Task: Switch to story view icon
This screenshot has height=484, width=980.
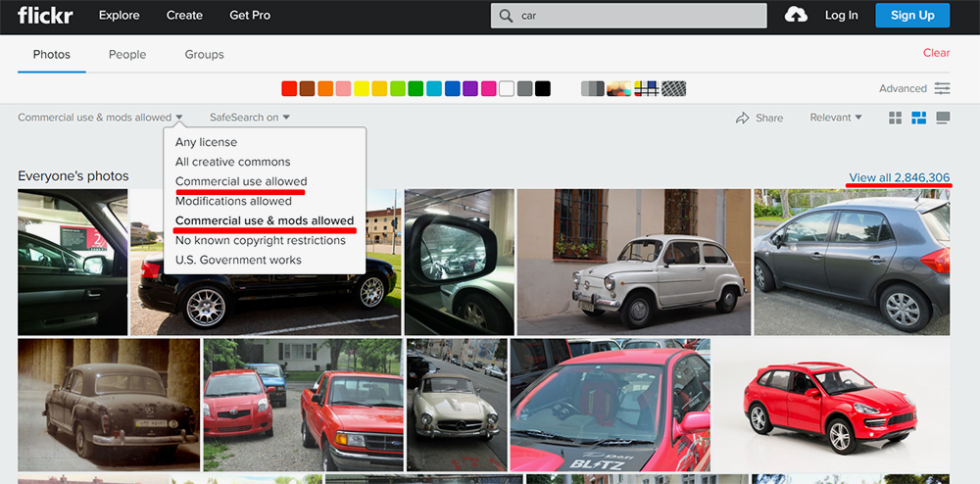Action: click(x=943, y=118)
